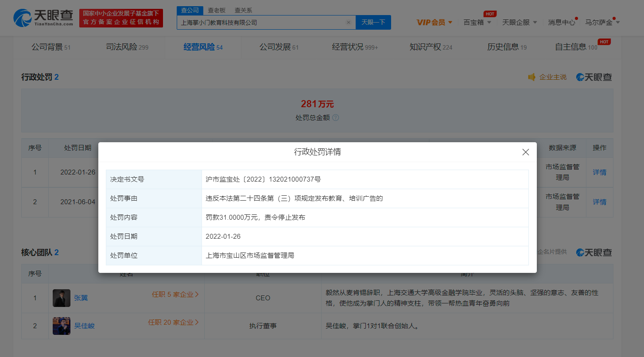Select the 决定书文号 value text
Screen dimensions: 644x357
pyautogui.click(x=263, y=179)
